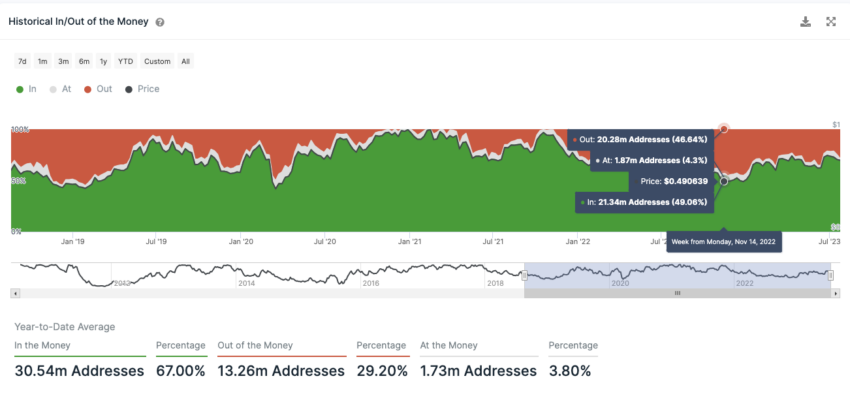Click the navigator scrollbar thumb grip

tap(677, 293)
